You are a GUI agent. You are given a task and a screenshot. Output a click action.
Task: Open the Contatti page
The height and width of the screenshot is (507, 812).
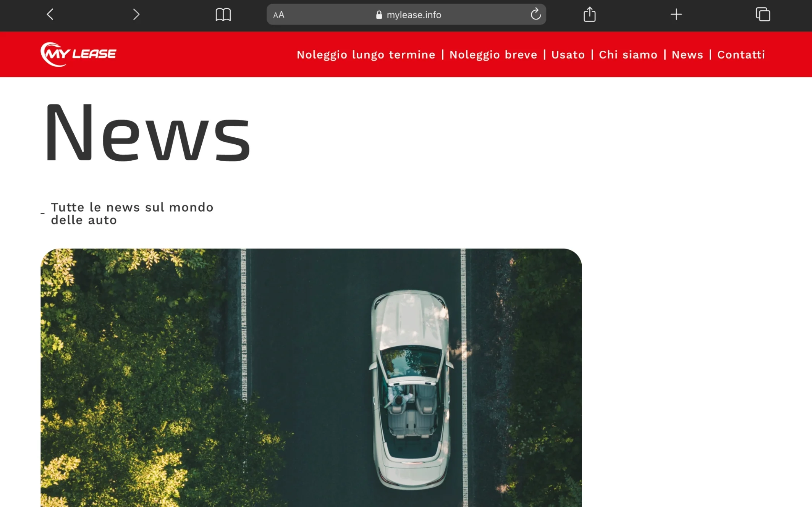(x=741, y=55)
